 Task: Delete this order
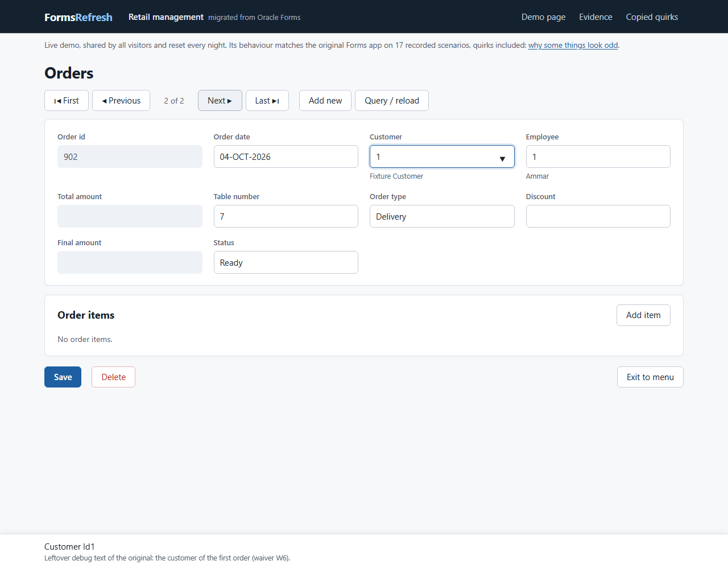coord(114,377)
